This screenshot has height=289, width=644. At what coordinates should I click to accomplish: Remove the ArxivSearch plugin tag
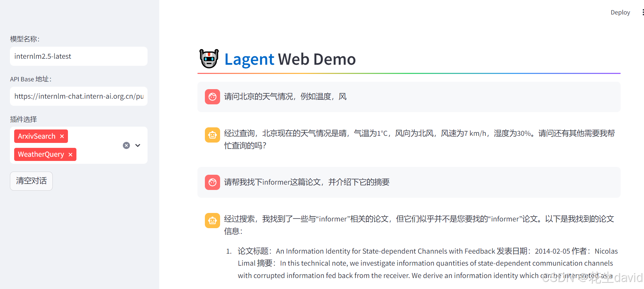pyautogui.click(x=62, y=136)
